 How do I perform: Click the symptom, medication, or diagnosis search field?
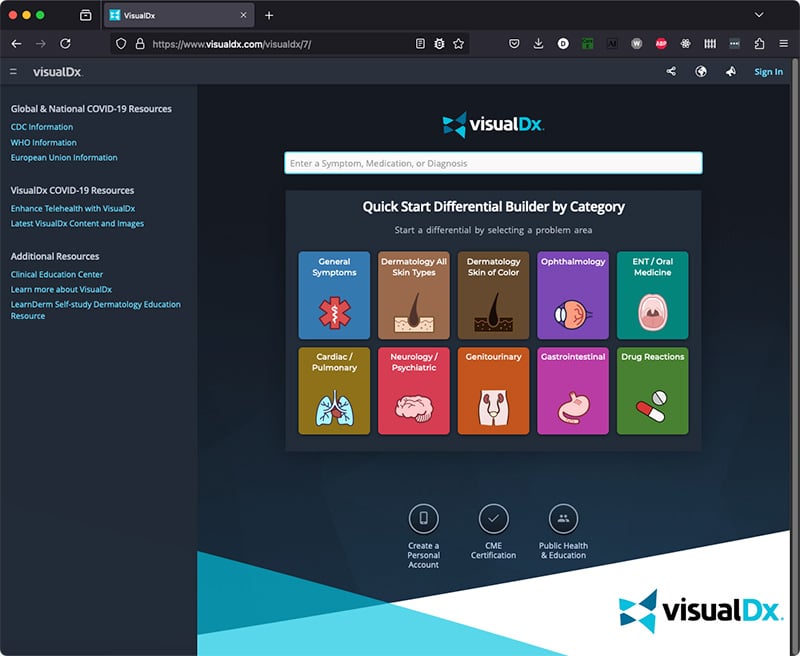pyautogui.click(x=493, y=163)
